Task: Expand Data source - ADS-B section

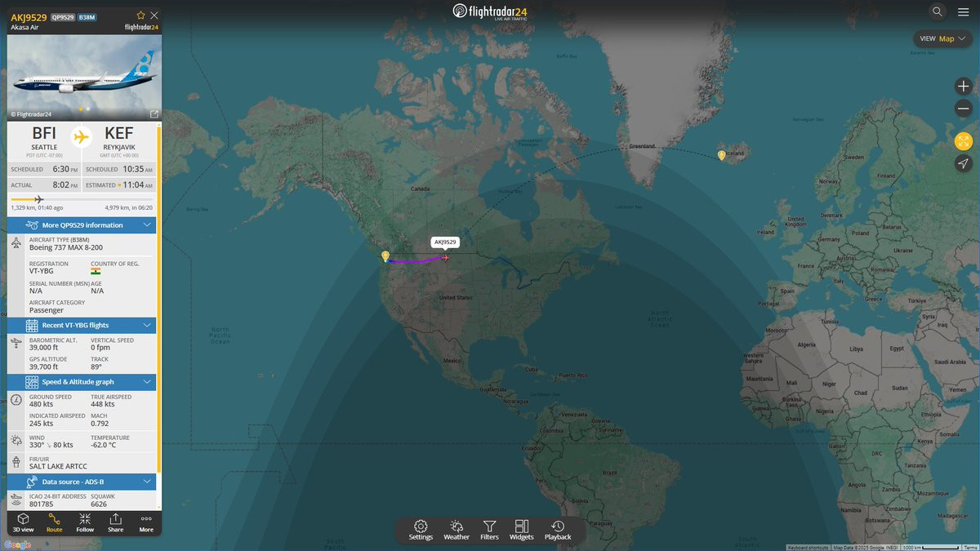Action: point(82,482)
